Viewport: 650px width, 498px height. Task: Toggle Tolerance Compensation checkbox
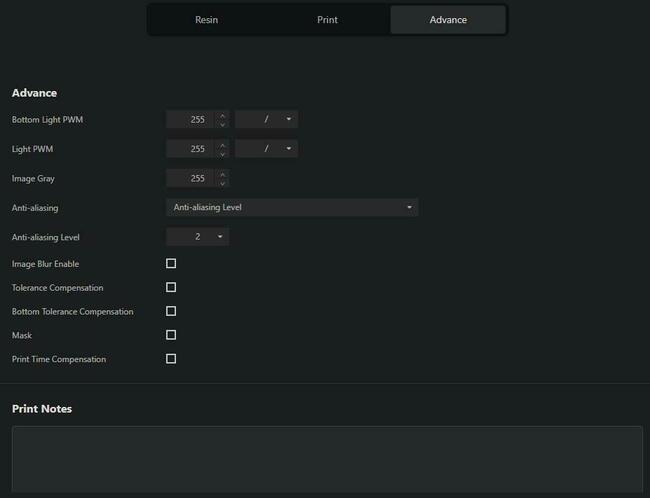pos(171,288)
